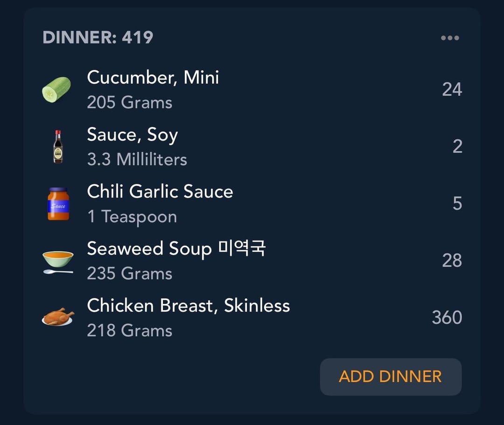Click the chili garlic sauce jar icon
This screenshot has width=504, height=425.
coord(58,204)
